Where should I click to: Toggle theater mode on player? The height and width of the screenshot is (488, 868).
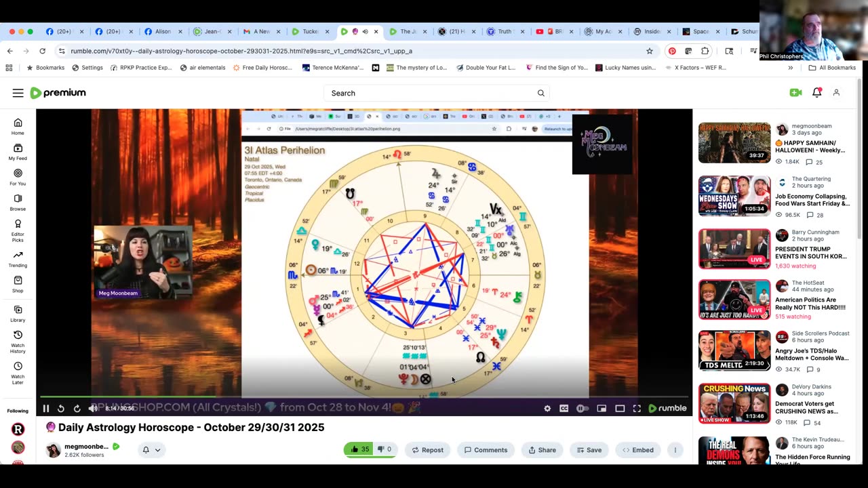(x=620, y=408)
